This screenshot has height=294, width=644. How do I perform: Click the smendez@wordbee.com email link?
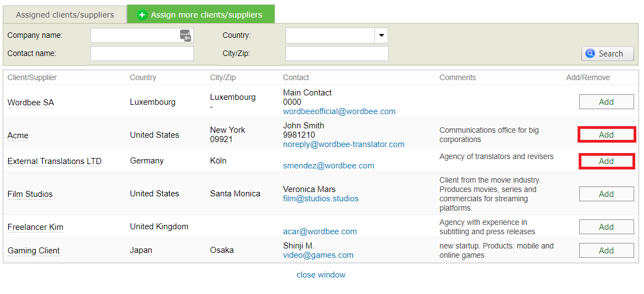328,166
